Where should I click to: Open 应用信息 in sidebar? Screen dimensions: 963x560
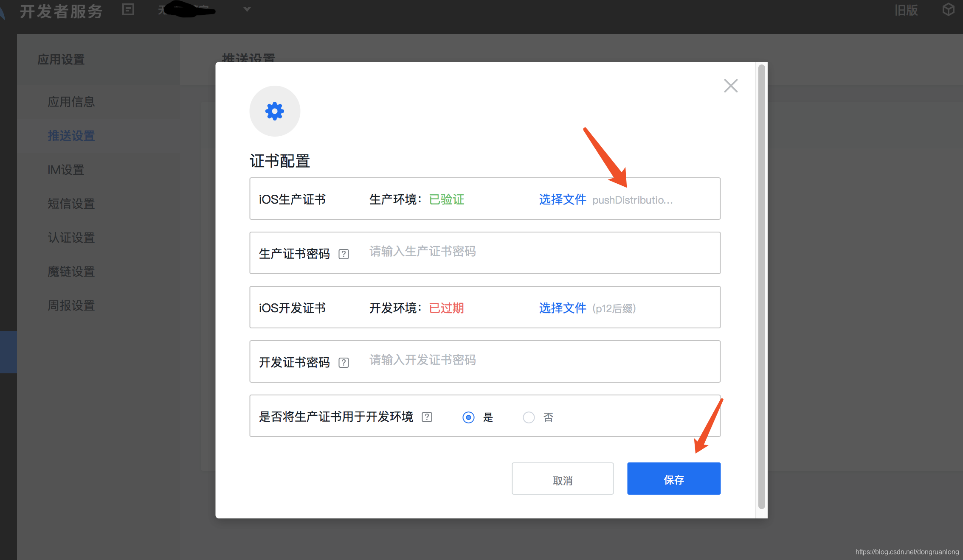point(71,102)
